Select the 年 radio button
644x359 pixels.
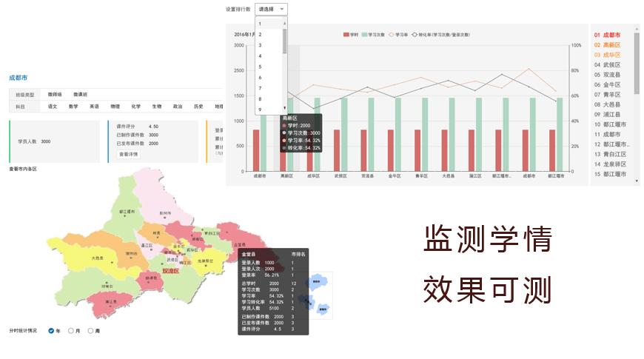click(51, 331)
